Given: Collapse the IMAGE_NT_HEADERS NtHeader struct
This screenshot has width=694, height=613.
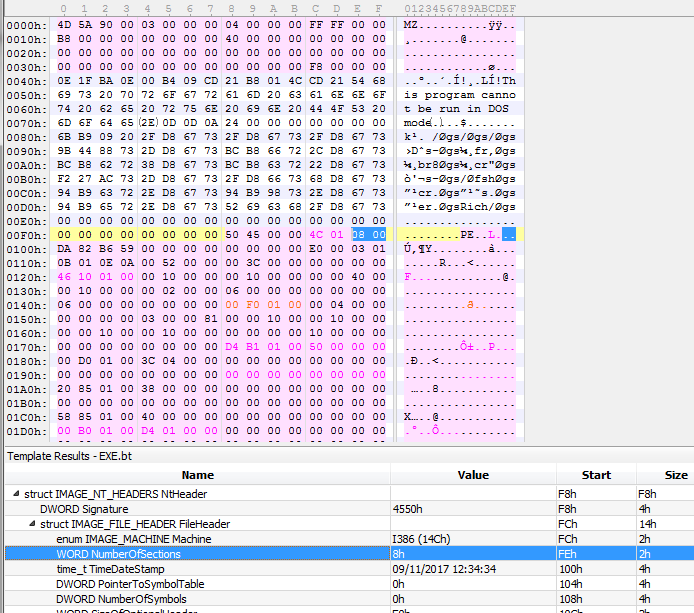Looking at the screenshot, I should click(15, 494).
